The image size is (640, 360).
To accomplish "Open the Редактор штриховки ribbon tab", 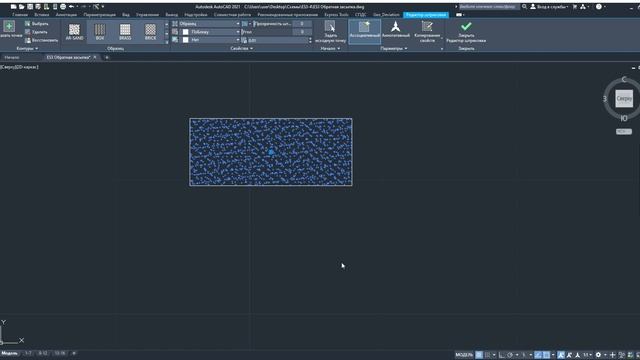I will pos(426,15).
